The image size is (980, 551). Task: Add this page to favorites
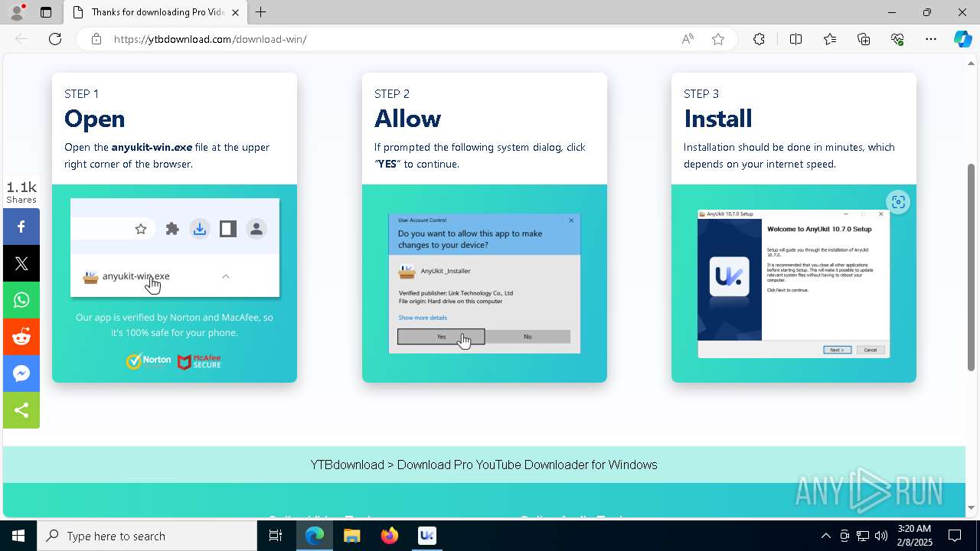718,39
